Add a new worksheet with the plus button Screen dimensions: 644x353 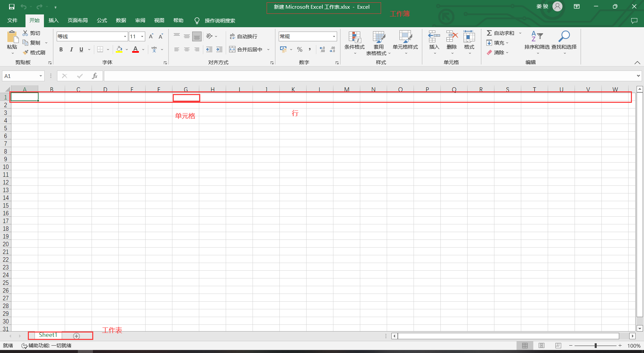[x=76, y=335]
